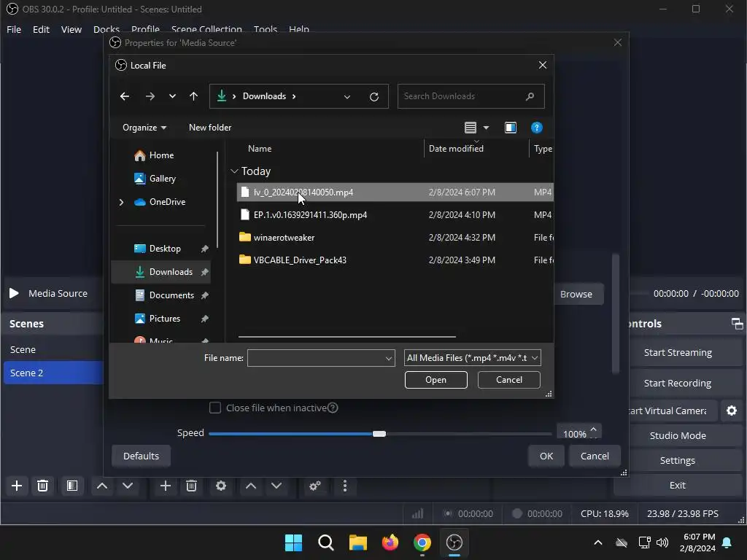Open All Media Files type filter
Viewport: 747px width, 560px height.
pos(472,358)
